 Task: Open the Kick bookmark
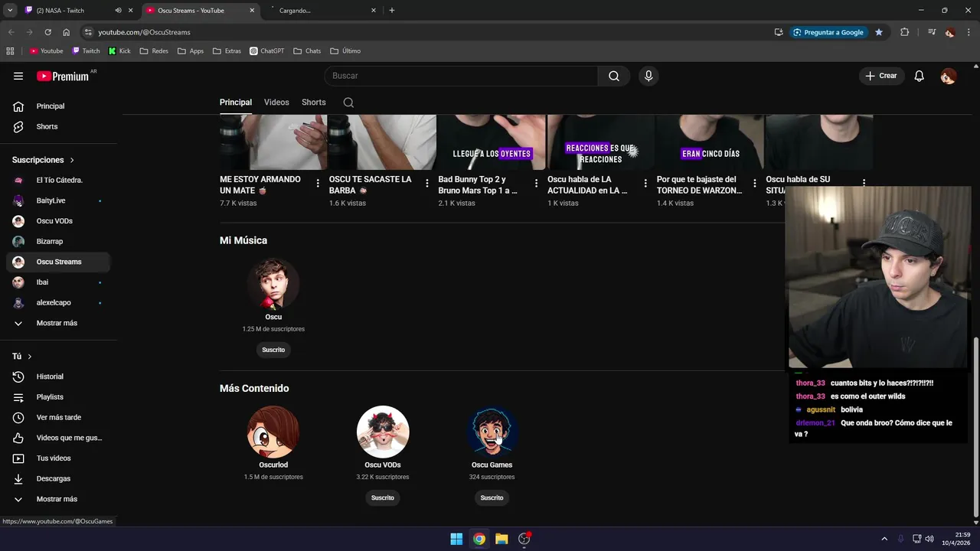[x=119, y=51]
